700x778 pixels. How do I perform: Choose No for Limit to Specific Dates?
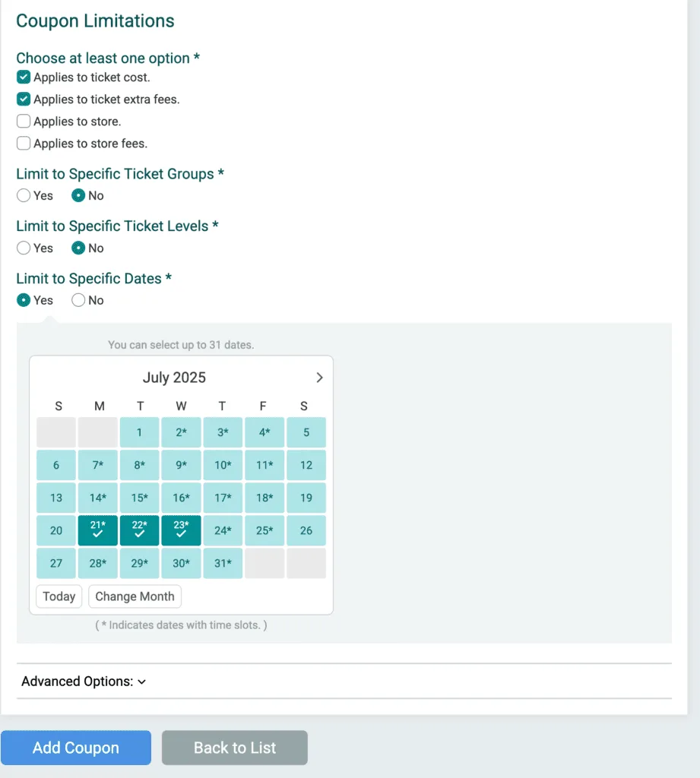coord(78,301)
